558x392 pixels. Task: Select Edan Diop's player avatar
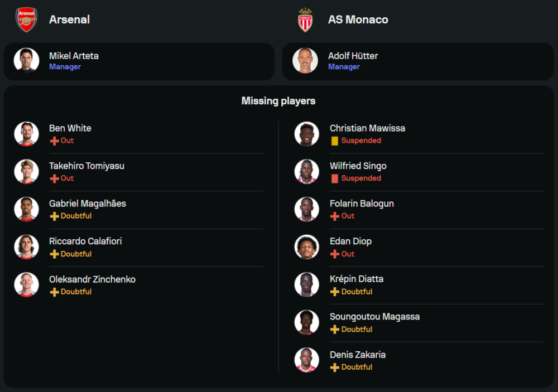point(307,247)
